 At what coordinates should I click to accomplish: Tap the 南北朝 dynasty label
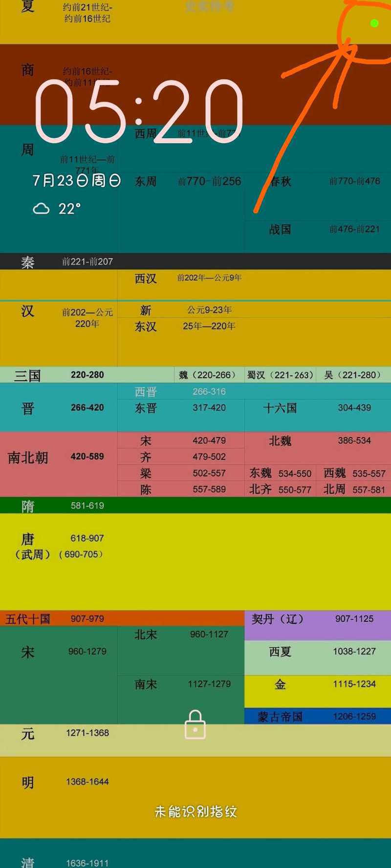click(x=28, y=458)
